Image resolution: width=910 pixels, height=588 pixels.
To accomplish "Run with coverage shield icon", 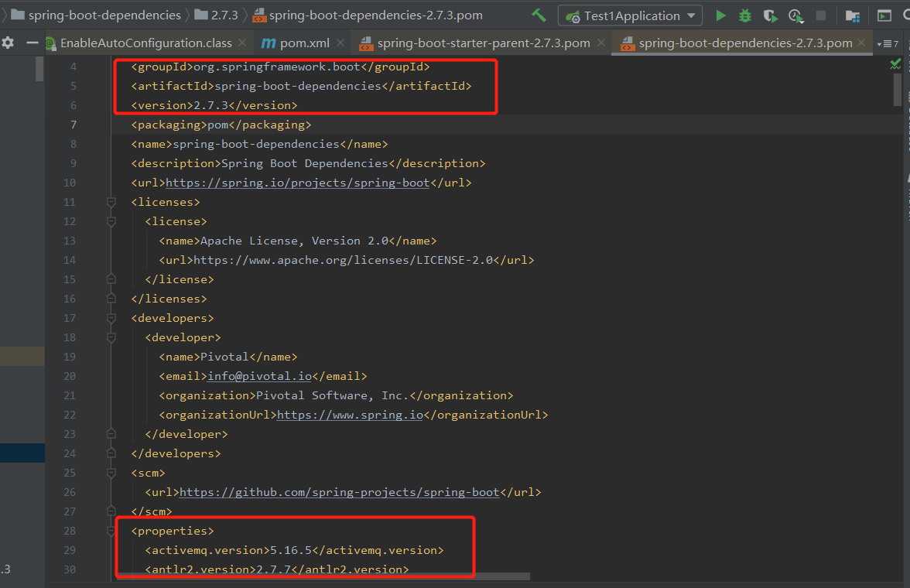I will 770,15.
